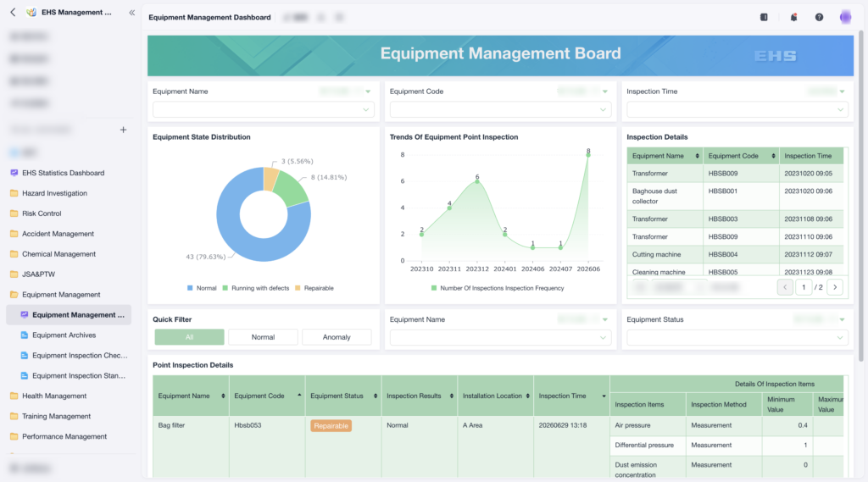The image size is (868, 482).
Task: Click the notification bell icon
Action: click(x=793, y=17)
